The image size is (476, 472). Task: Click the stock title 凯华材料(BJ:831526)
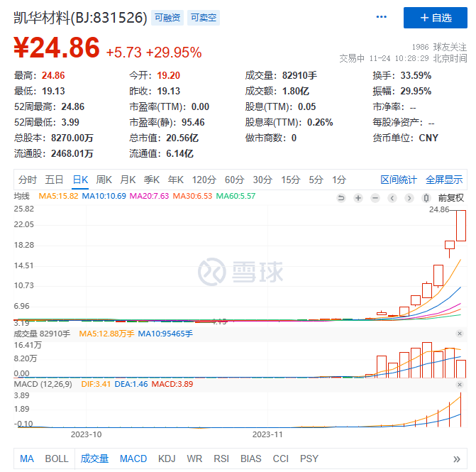click(x=80, y=18)
